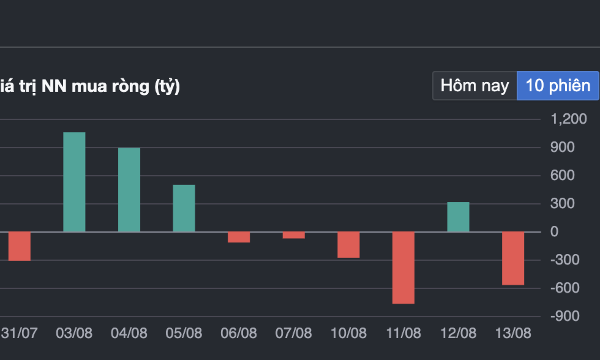600x360 pixels.
Task: Click the 1,200 axis value
Action: click(569, 119)
